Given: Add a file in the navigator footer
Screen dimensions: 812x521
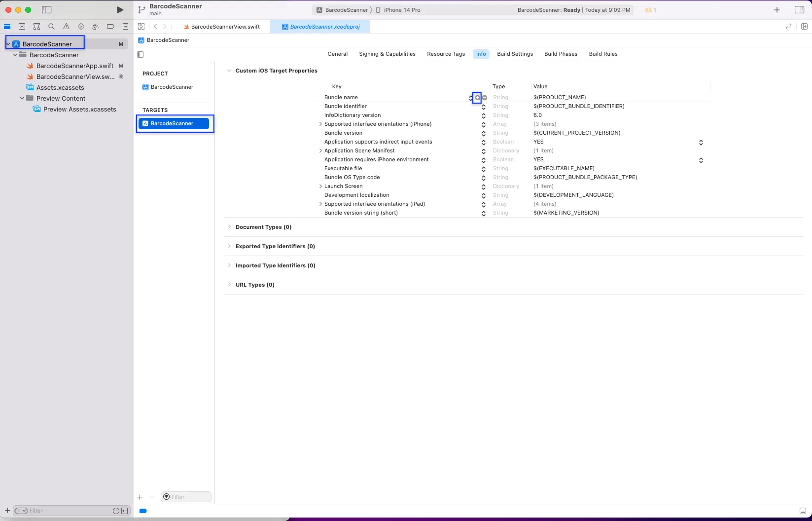Looking at the screenshot, I should tap(7, 511).
